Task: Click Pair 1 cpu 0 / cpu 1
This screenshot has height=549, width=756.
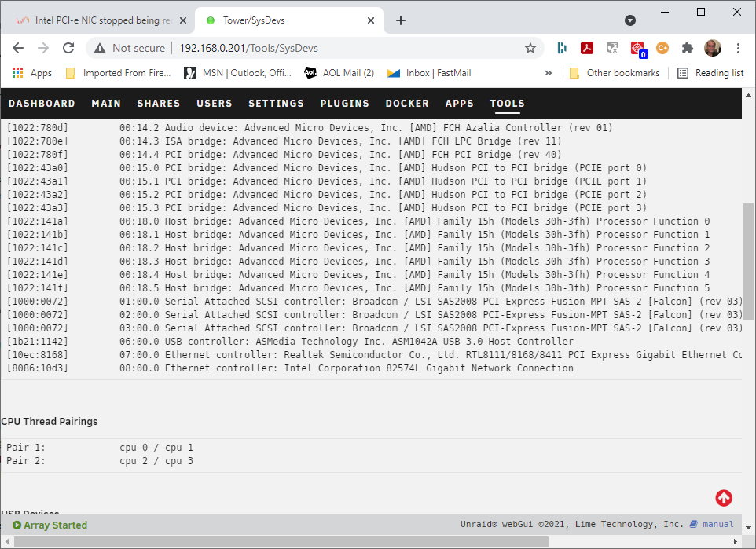Action: point(100,448)
